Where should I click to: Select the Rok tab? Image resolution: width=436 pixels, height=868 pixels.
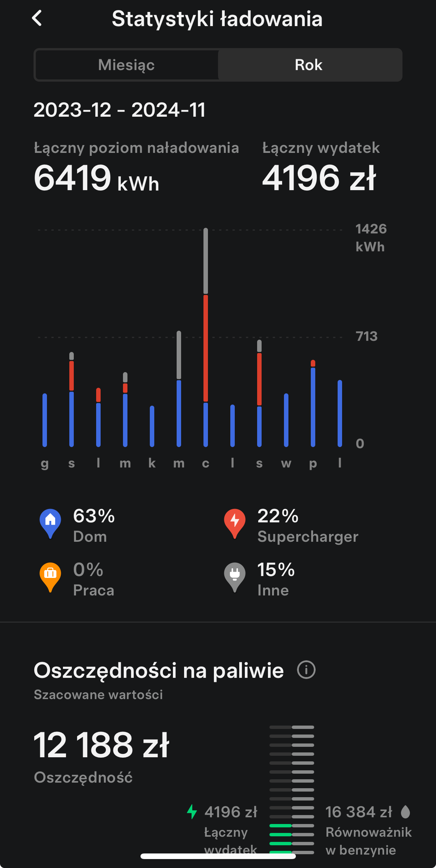(309, 65)
